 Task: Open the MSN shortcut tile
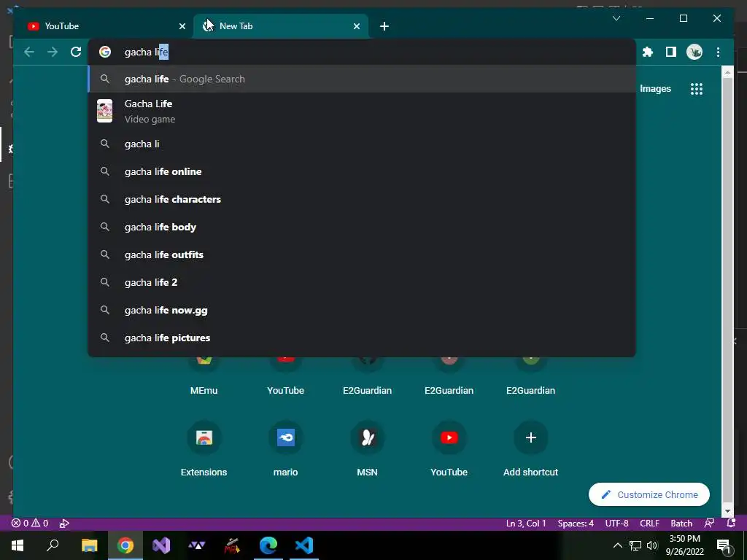pos(368,448)
